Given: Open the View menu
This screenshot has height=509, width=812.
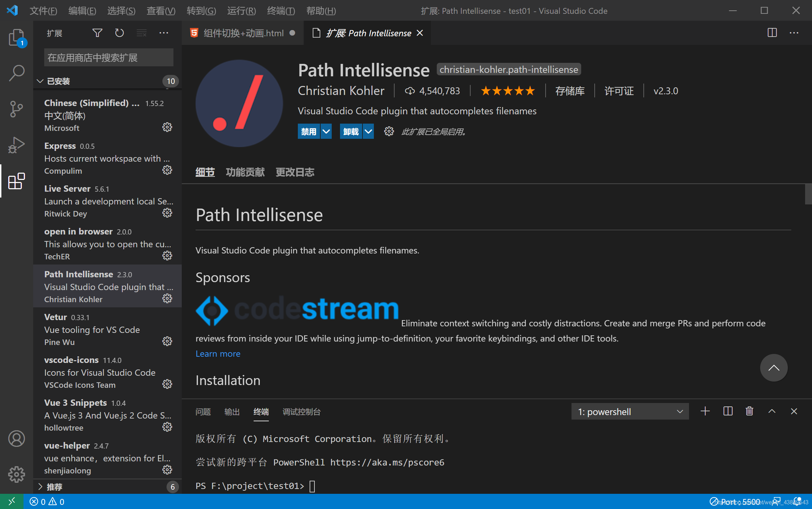Looking at the screenshot, I should (x=161, y=11).
